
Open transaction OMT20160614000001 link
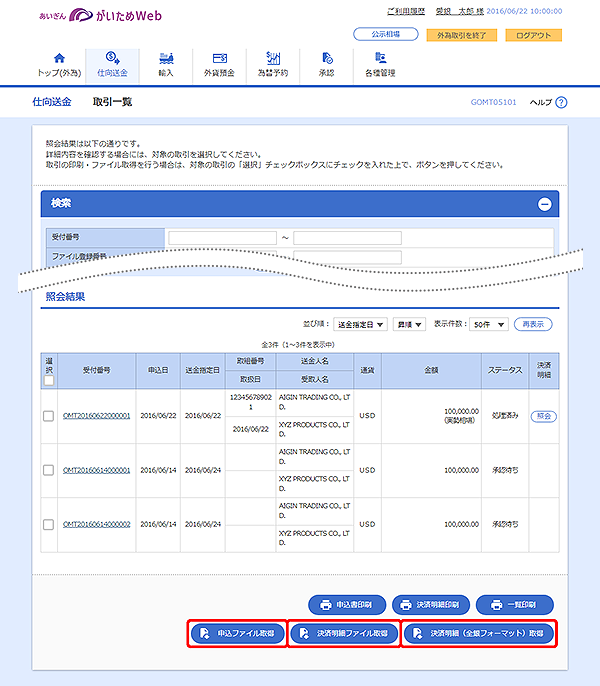coord(97,470)
